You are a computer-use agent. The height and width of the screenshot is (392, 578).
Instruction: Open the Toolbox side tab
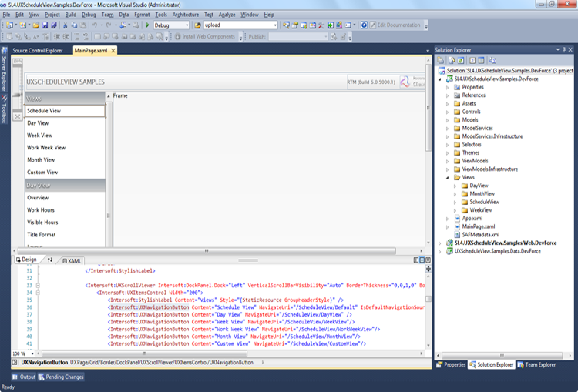(4, 109)
